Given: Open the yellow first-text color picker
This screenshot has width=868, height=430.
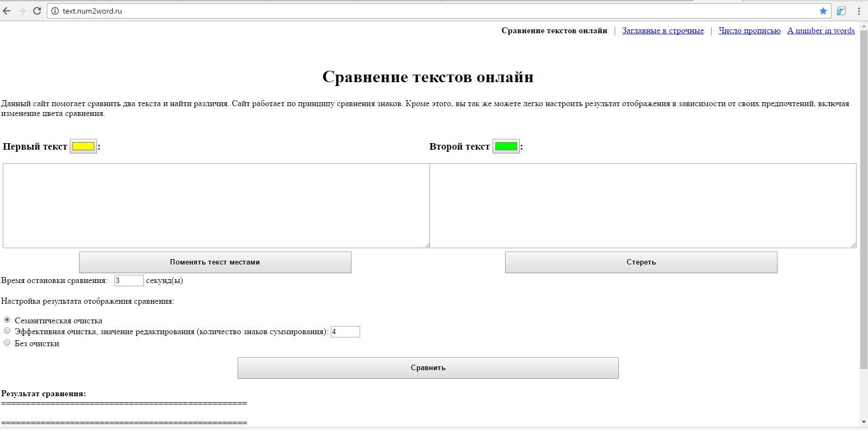Looking at the screenshot, I should pos(83,146).
